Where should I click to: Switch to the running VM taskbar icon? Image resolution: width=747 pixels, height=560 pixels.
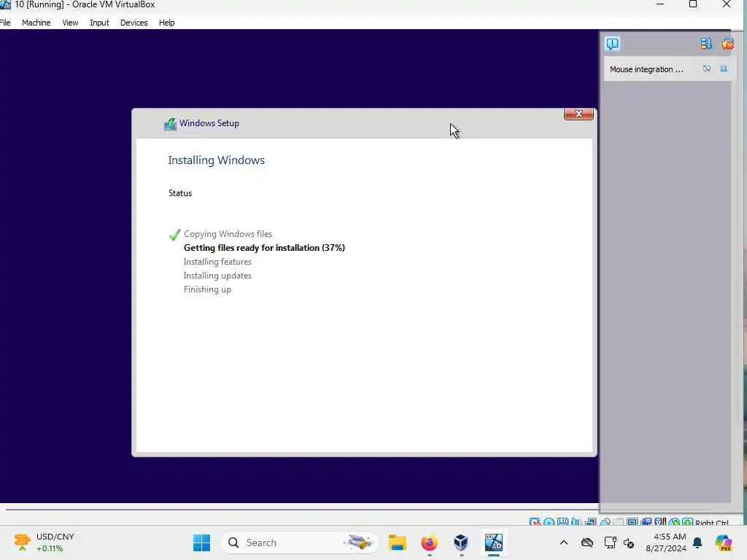point(494,542)
